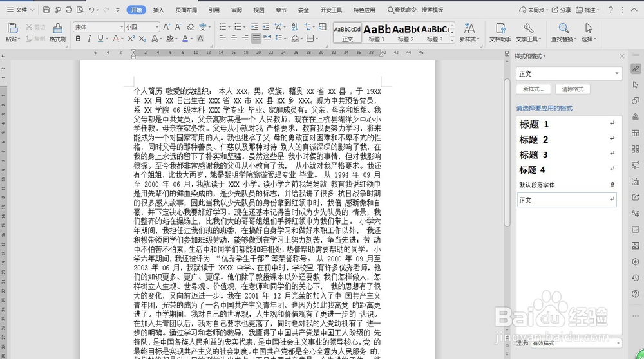Click the Help question mark icon
Screen dimensions: 644x359
tap(611, 10)
